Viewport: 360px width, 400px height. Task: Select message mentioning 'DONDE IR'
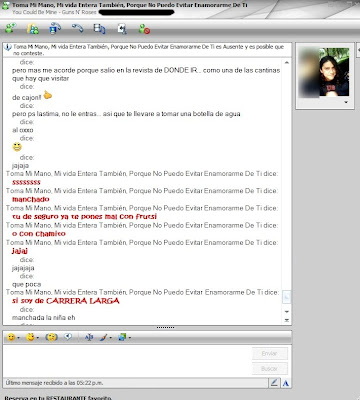[x=146, y=74]
